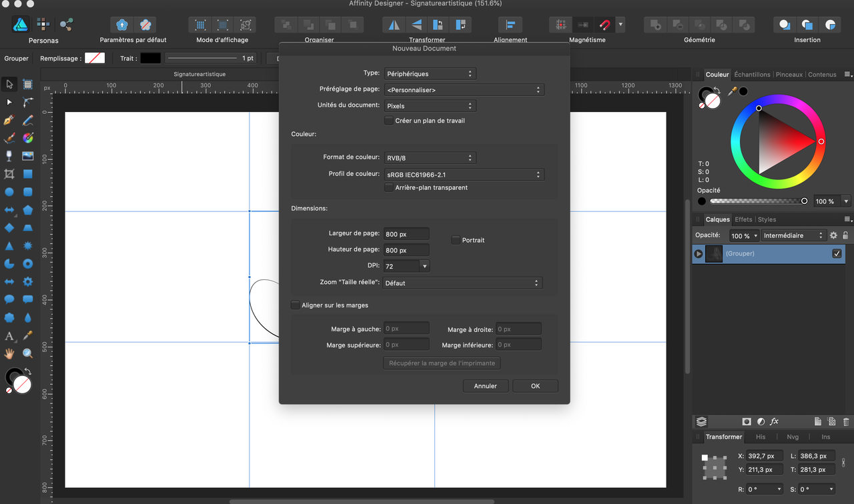Screen dimensions: 854x504
Task: Select the Fill gradient tool
Action: pyautogui.click(x=28, y=138)
